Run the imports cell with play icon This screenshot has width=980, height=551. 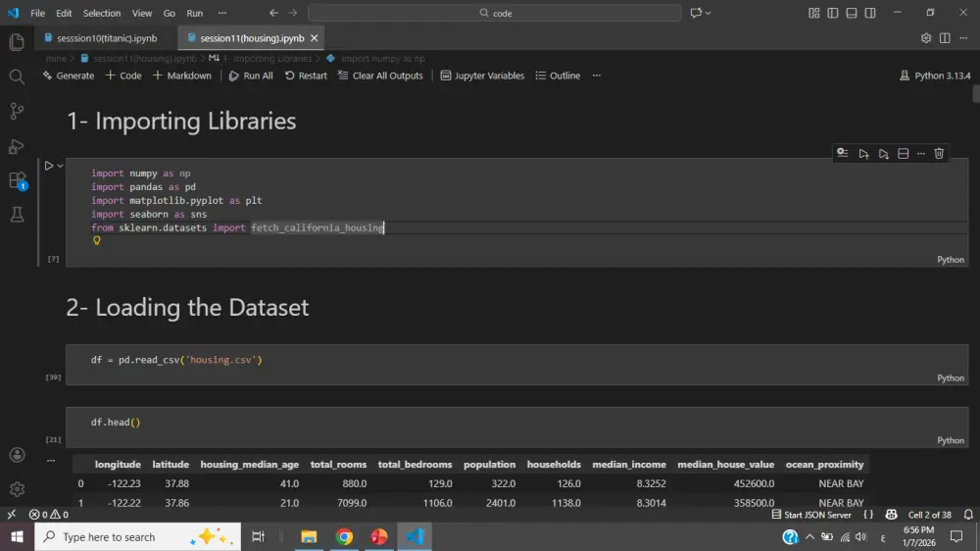click(x=49, y=166)
